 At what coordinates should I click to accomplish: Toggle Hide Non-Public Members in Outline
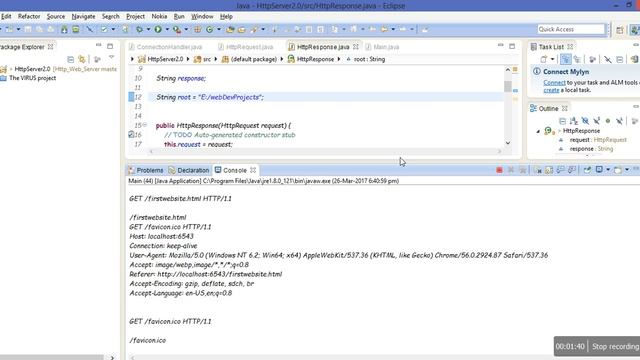tap(608, 121)
